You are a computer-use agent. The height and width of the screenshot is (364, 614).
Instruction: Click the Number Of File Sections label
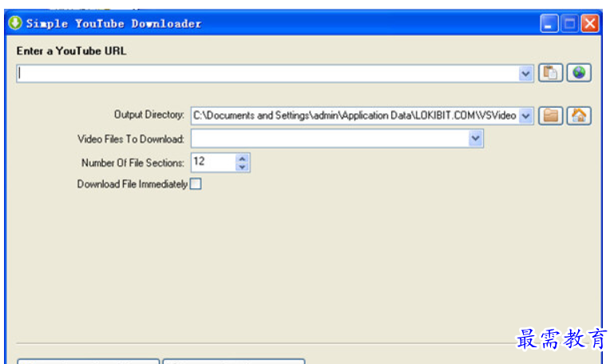click(x=133, y=163)
